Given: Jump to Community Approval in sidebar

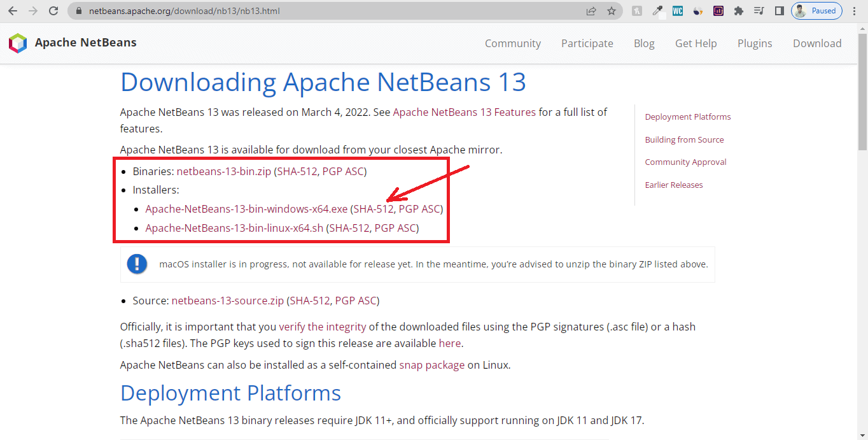Looking at the screenshot, I should pyautogui.click(x=685, y=162).
